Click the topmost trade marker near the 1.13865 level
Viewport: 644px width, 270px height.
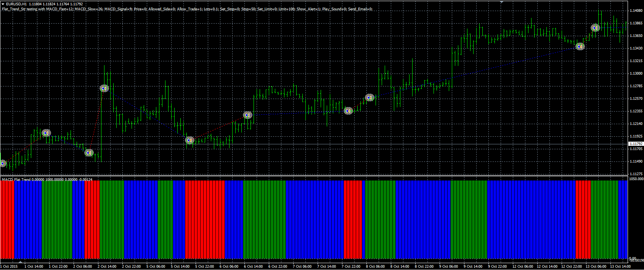pyautogui.click(x=595, y=28)
